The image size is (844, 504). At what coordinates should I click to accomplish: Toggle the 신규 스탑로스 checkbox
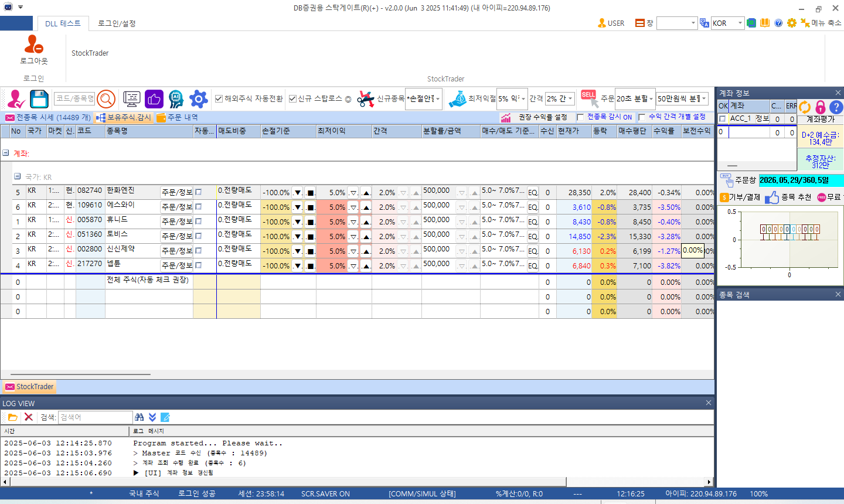(292, 99)
